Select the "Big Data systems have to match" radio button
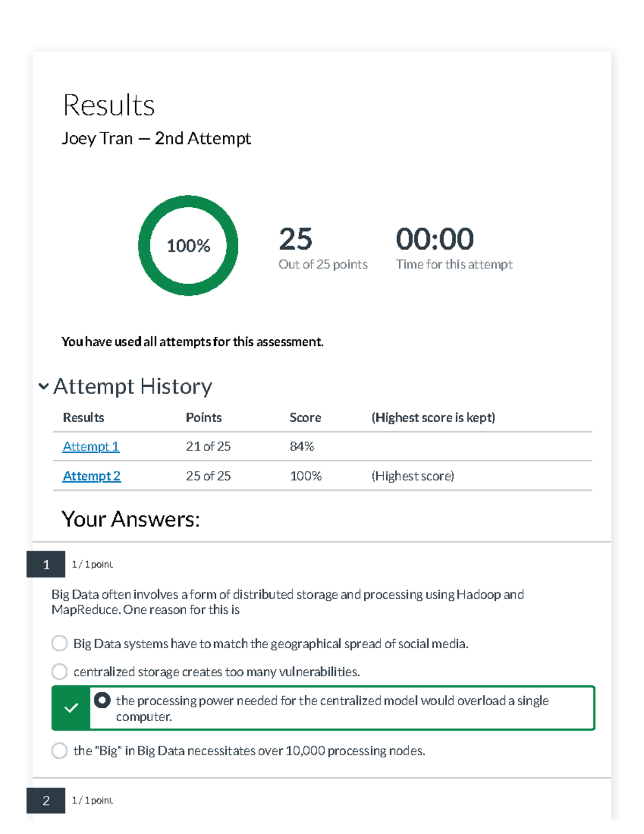 pyautogui.click(x=60, y=643)
